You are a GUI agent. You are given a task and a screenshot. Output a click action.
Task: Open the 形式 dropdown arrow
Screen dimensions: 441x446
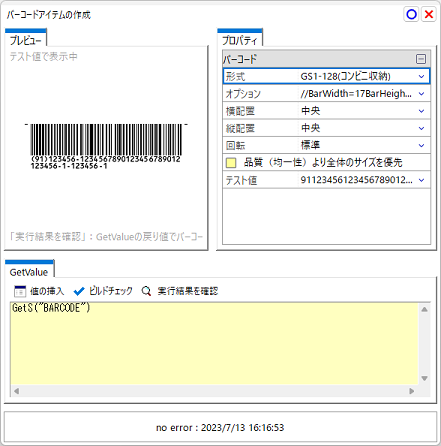click(x=421, y=76)
